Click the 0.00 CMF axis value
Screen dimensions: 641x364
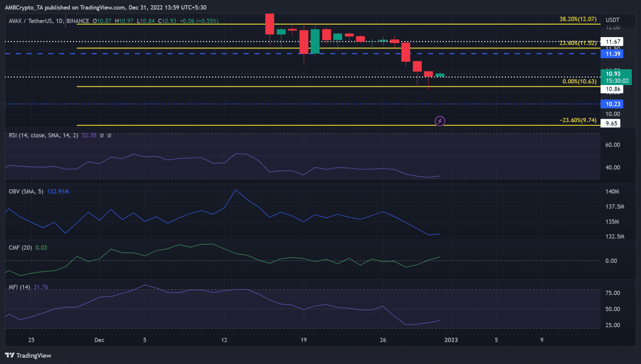coord(611,261)
